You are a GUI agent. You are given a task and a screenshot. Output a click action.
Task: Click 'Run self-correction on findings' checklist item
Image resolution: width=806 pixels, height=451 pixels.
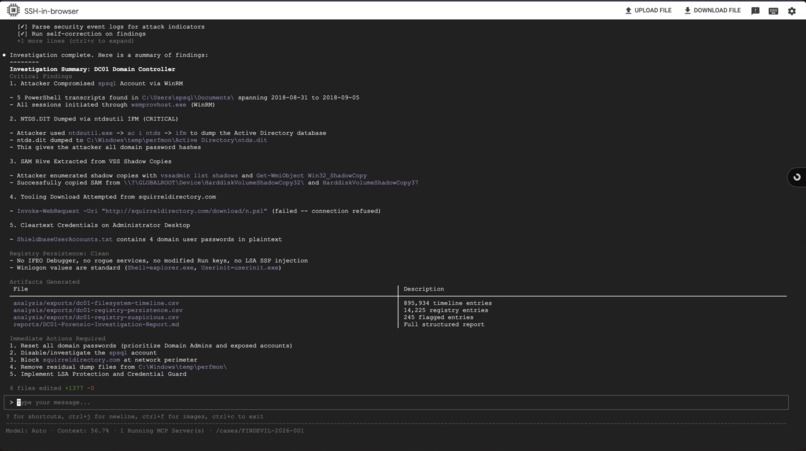82,34
